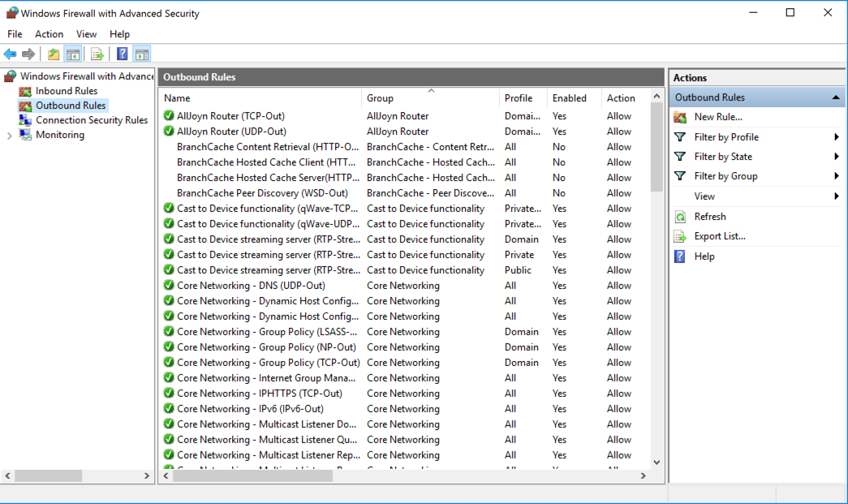Click the Help icon in Actions pane

coord(680,256)
